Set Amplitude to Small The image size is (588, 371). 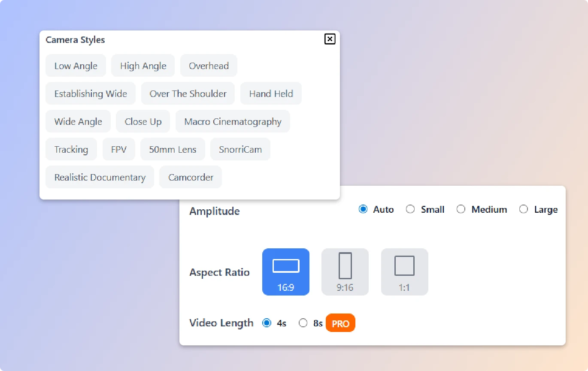(x=410, y=209)
